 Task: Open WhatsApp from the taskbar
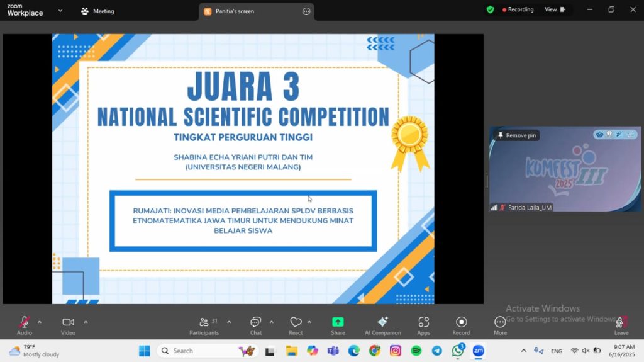(x=457, y=351)
